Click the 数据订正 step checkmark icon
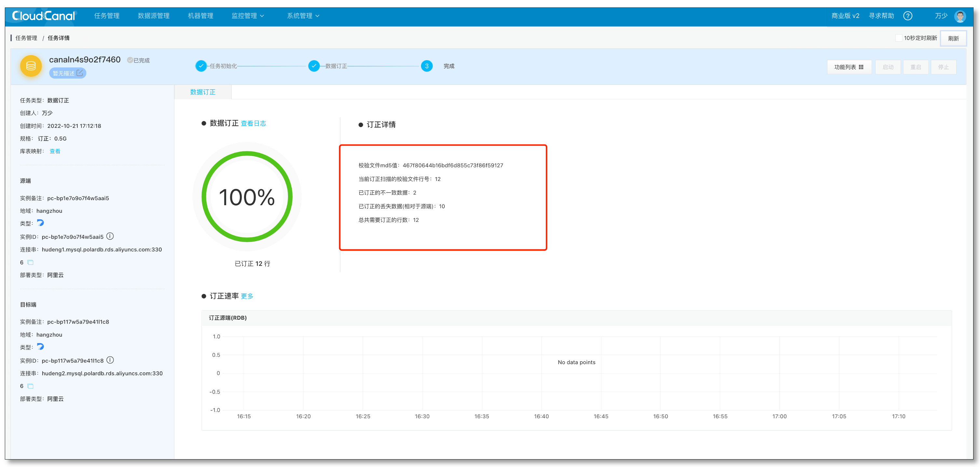 [x=313, y=66]
